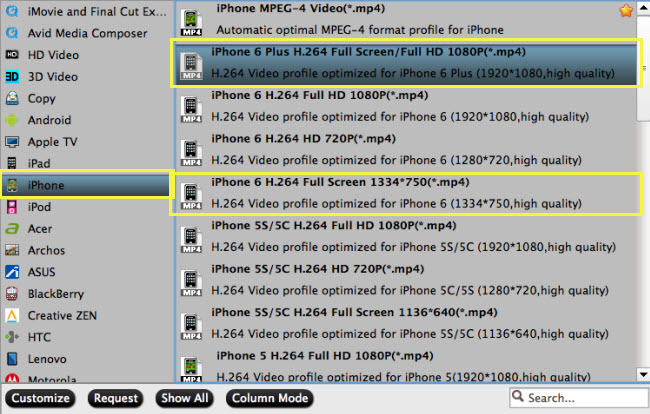Click into the Search field

click(x=579, y=398)
